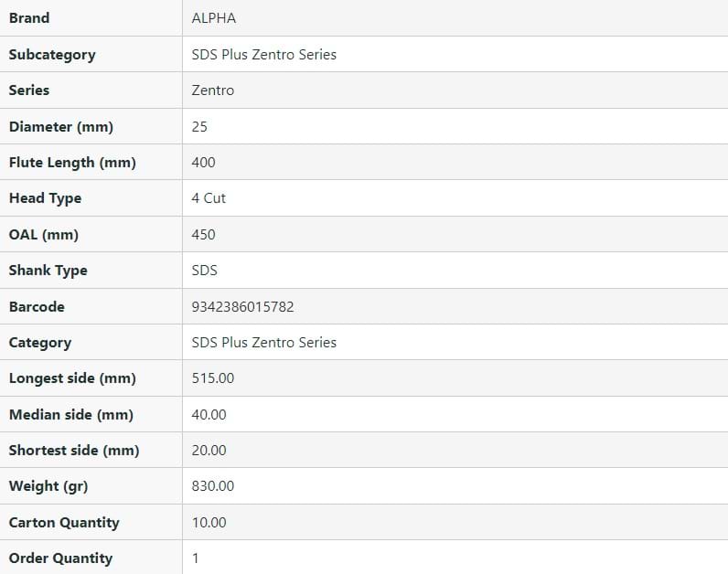The image size is (728, 574).
Task: Click the Category value SDS Plus Zentro Series
Action: tap(263, 343)
